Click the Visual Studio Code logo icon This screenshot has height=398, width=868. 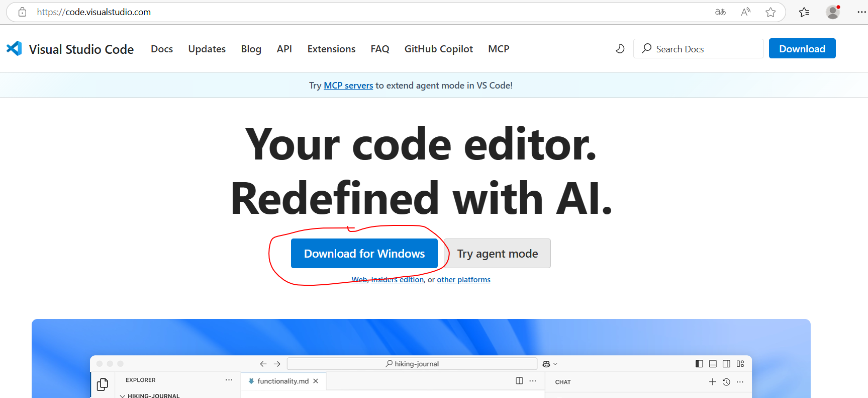pyautogui.click(x=14, y=48)
